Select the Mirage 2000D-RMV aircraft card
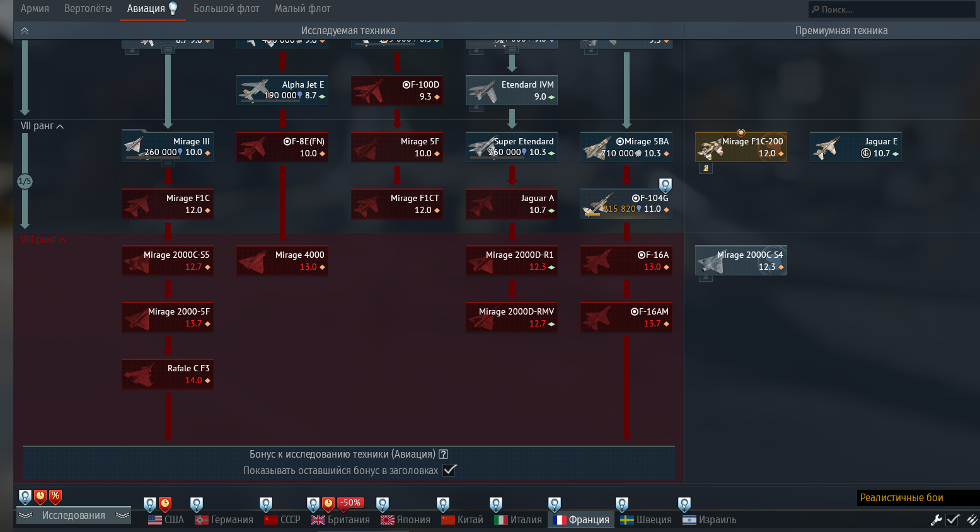This screenshot has height=532, width=980. (512, 317)
